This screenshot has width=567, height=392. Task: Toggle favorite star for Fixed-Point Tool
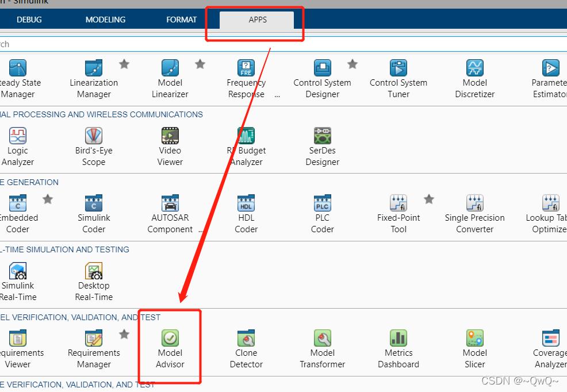(429, 199)
